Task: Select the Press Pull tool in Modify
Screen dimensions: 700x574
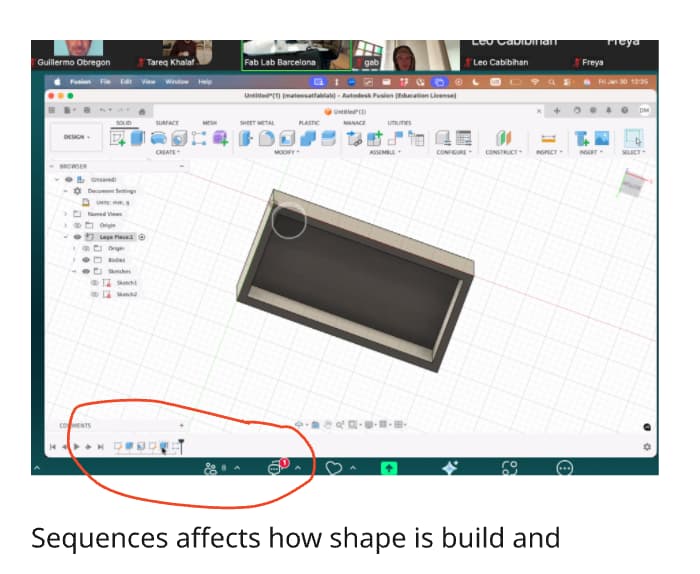Action: click(x=246, y=138)
